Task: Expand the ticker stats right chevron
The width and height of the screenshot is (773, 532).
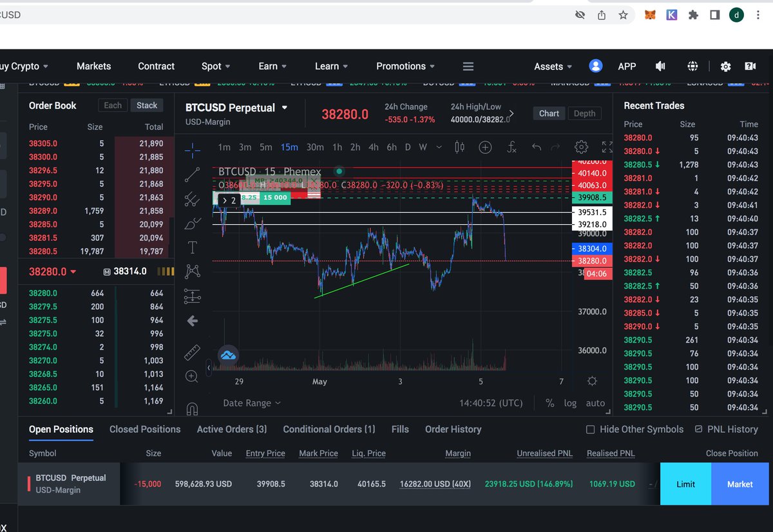Action: [511, 113]
